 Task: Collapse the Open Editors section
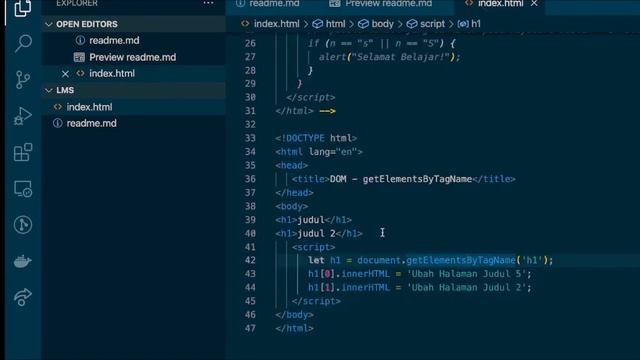134,24
